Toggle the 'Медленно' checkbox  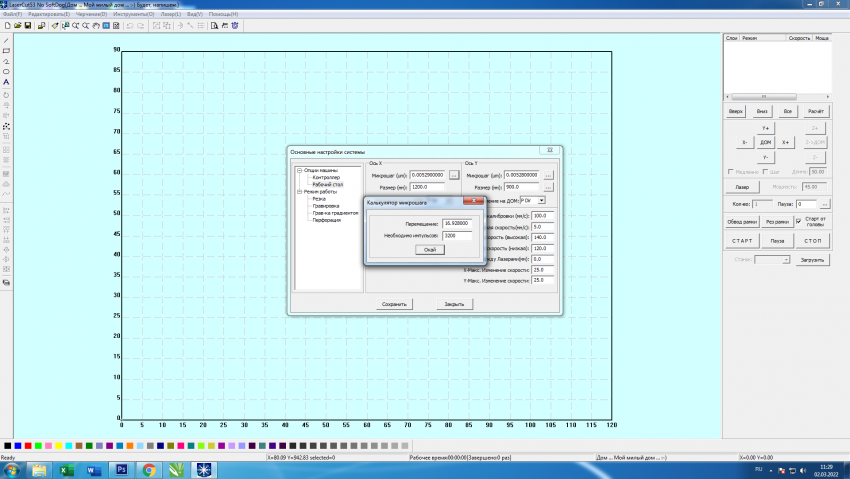(x=731, y=172)
